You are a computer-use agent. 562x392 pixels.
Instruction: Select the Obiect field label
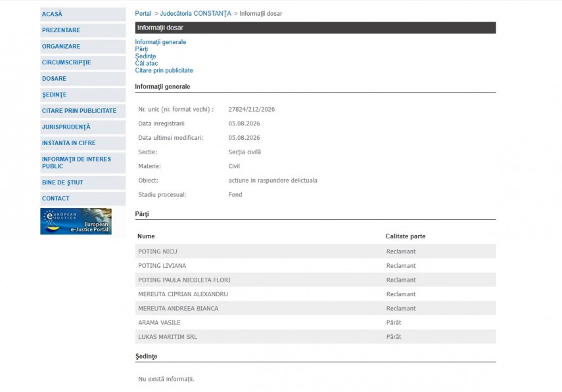(148, 181)
